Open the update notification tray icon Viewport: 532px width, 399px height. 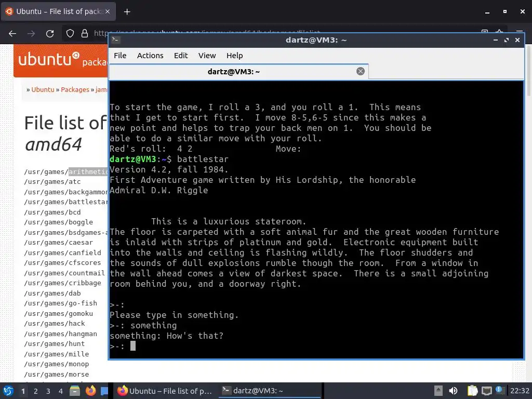499,390
